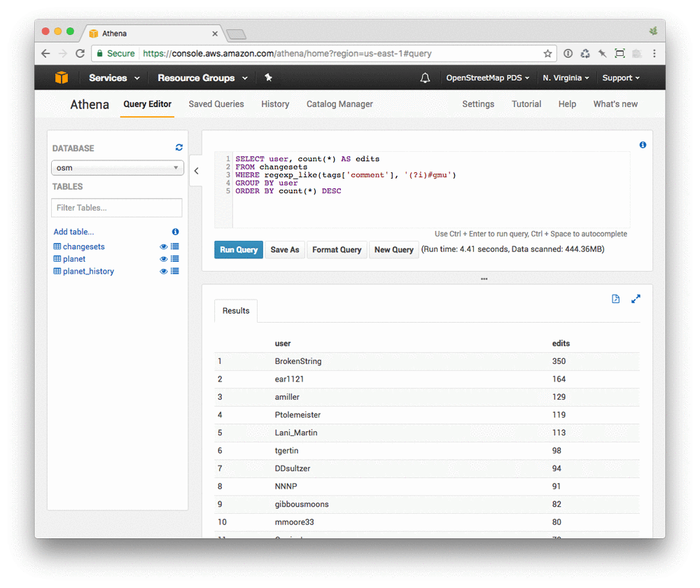Open the Help link
The width and height of the screenshot is (700, 588).
[x=567, y=104]
